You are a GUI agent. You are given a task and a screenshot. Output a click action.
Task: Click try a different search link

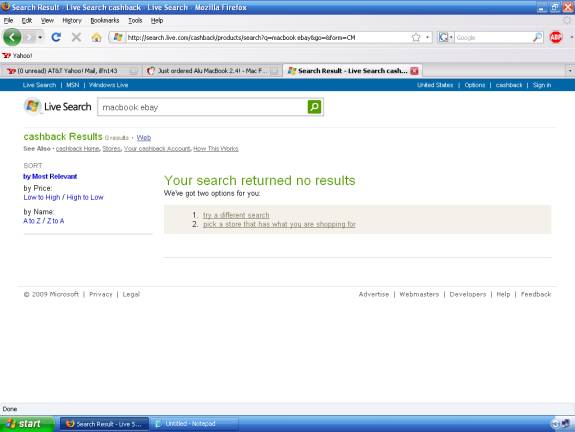click(236, 215)
